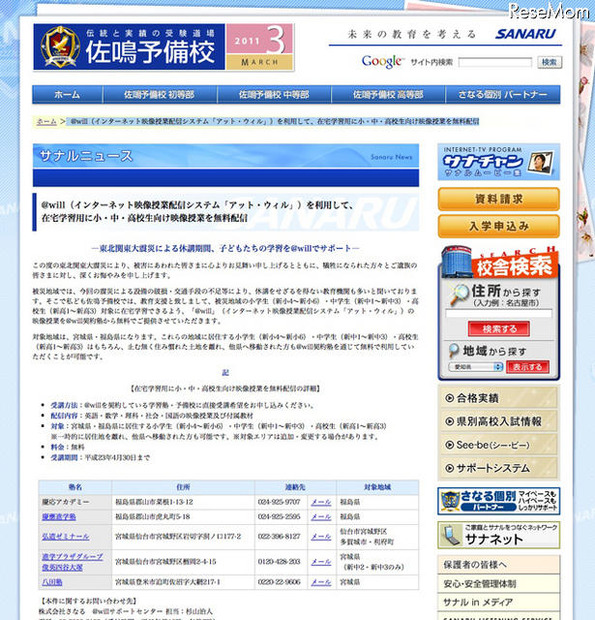Click the サナルニュース section heading
This screenshot has height=620, width=595.
[x=86, y=156]
